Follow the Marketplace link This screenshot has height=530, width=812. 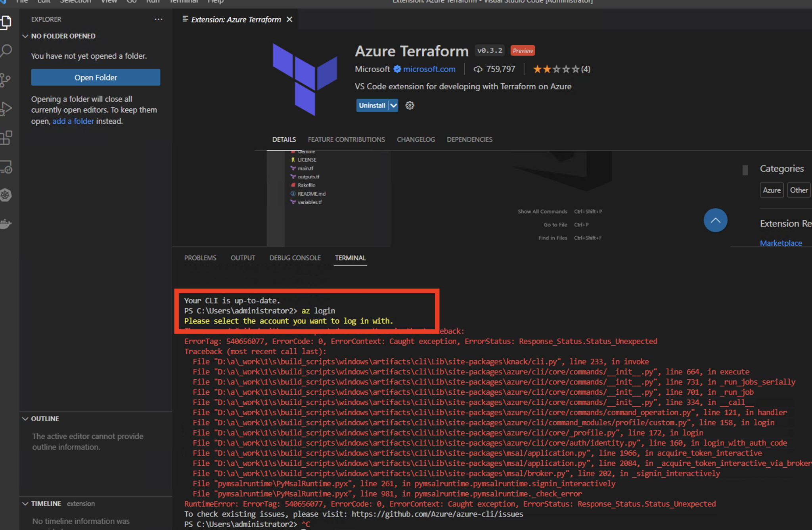tap(781, 243)
